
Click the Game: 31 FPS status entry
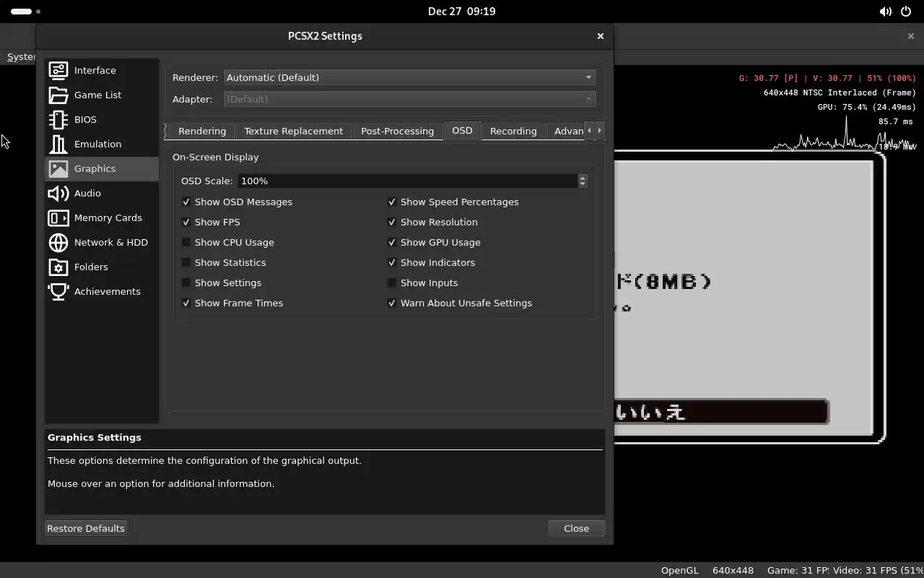(x=798, y=570)
